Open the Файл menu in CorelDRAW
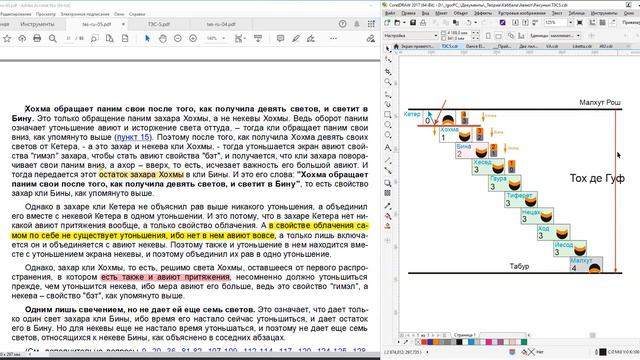The width and height of the screenshot is (640, 360). pyautogui.click(x=390, y=13)
